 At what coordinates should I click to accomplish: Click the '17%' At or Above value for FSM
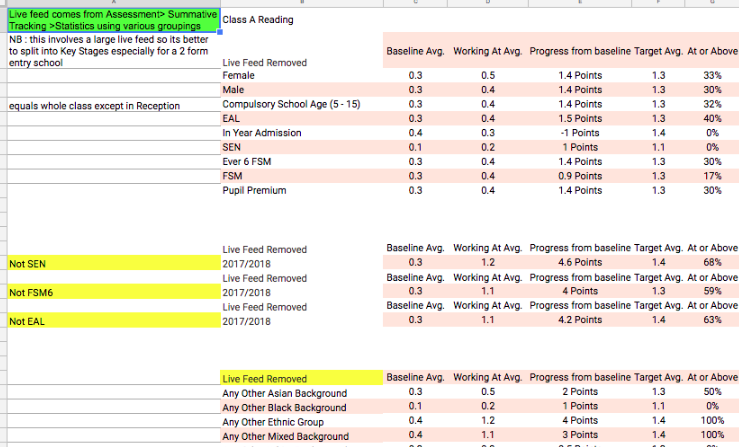click(712, 175)
